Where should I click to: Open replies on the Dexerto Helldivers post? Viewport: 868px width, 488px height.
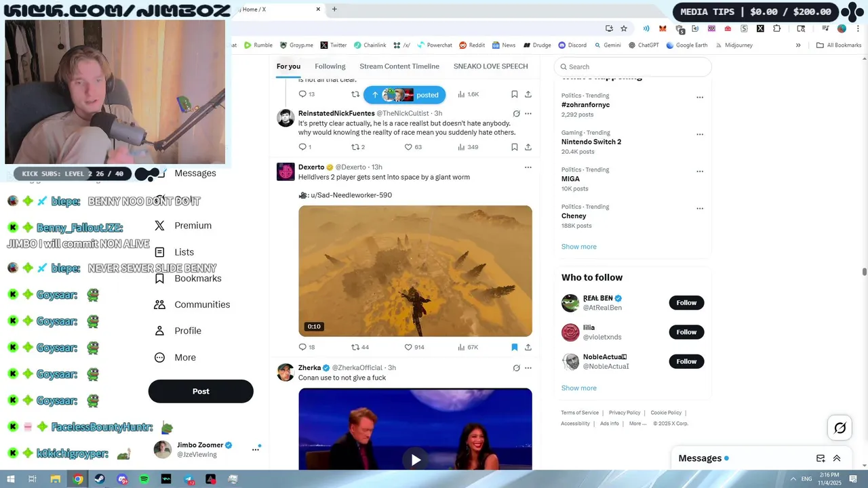[307, 347]
